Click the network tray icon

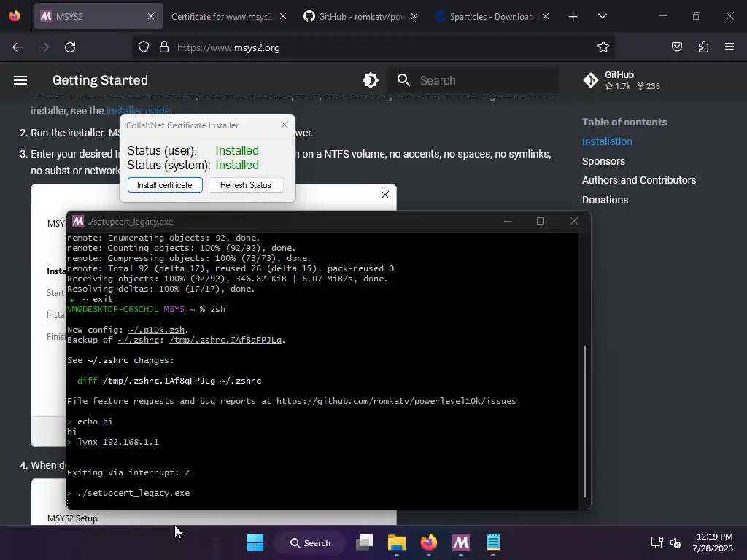tap(657, 542)
